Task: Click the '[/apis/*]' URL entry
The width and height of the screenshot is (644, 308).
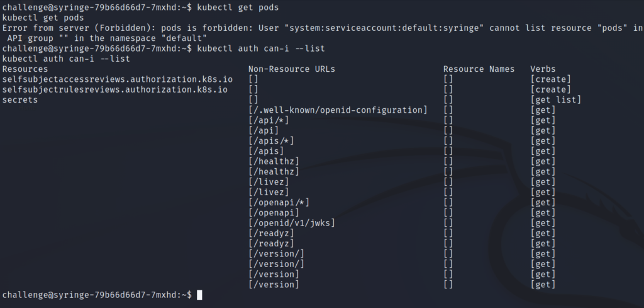Action: click(x=271, y=141)
